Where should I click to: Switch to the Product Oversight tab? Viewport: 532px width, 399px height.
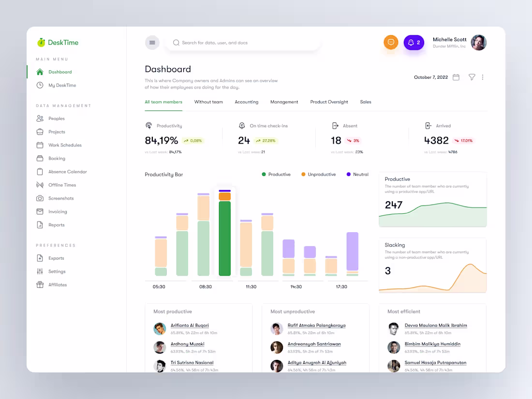click(329, 102)
